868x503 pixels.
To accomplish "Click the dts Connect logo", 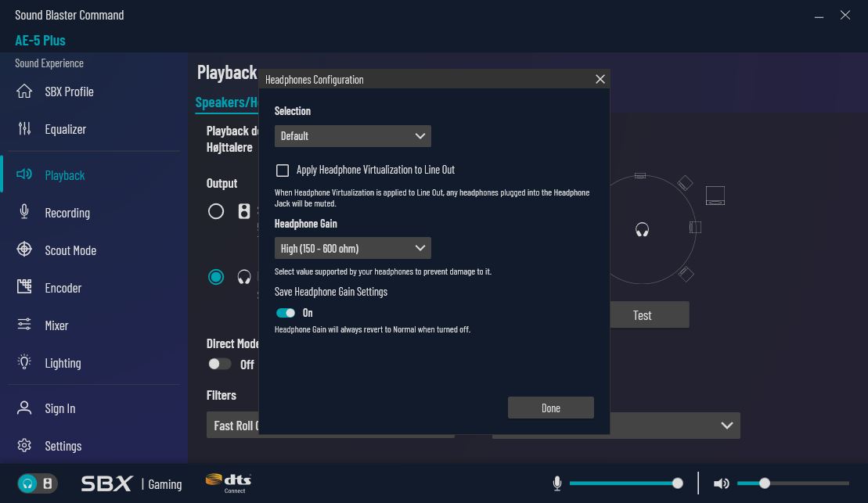I will [x=229, y=483].
